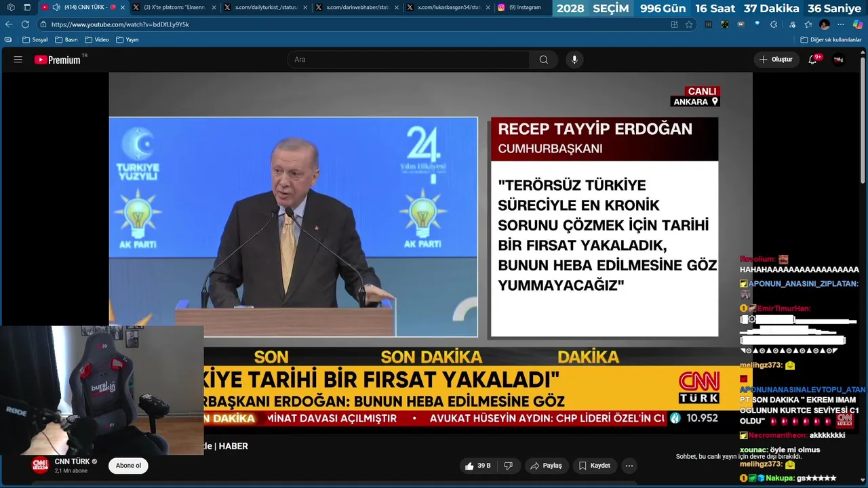View site info lock icon
868x488 pixels.
(x=43, y=24)
